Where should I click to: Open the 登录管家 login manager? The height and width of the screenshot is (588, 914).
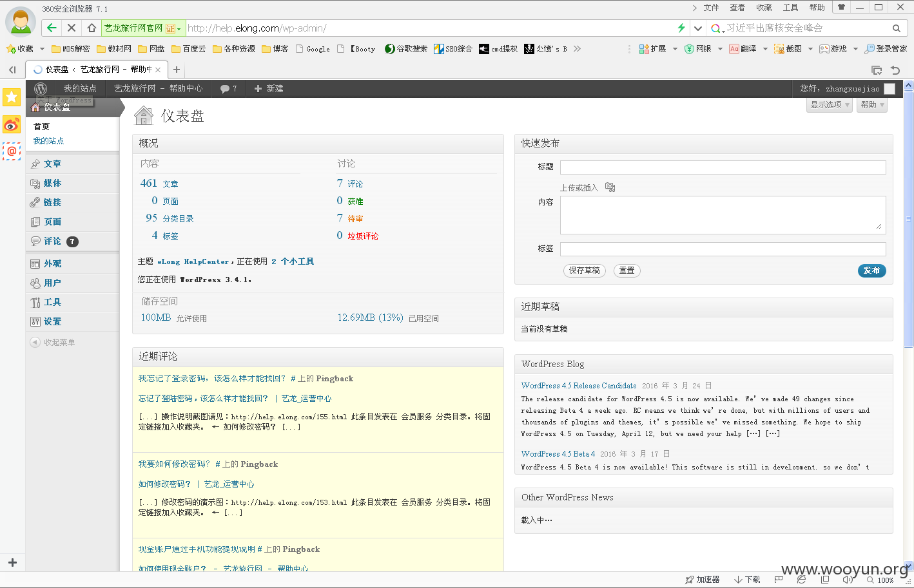click(886, 49)
